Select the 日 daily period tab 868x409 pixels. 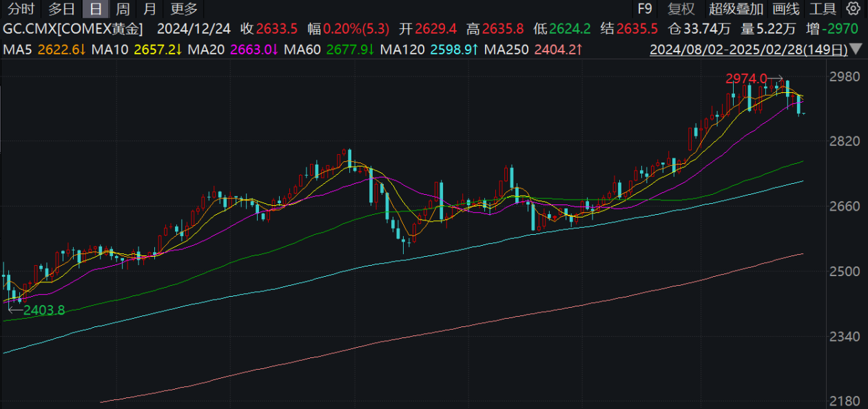96,9
